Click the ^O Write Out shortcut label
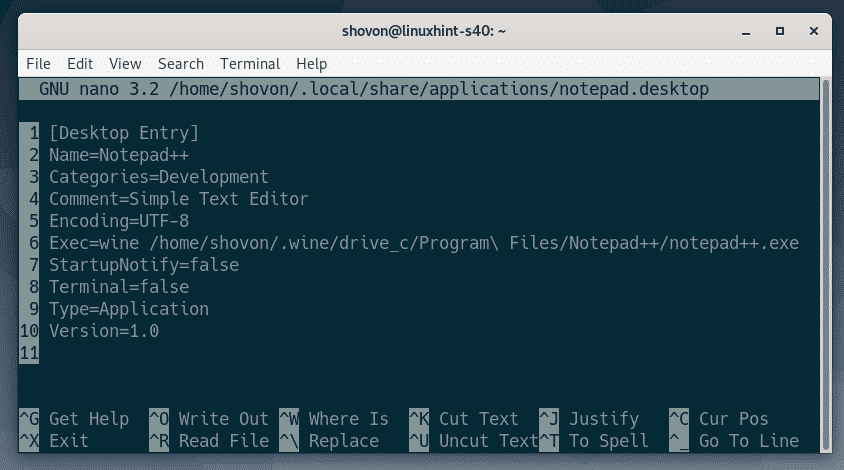Image resolution: width=844 pixels, height=470 pixels. [209, 418]
